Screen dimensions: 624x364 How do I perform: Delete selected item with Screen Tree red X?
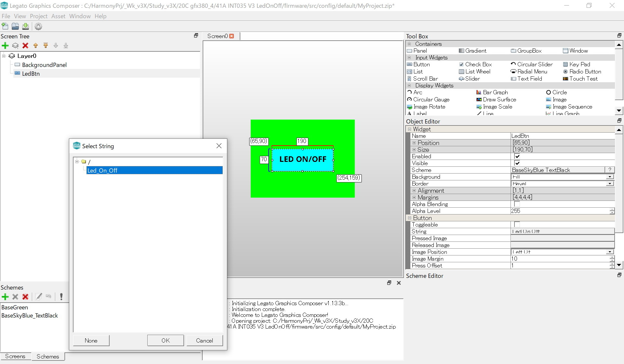coord(25,45)
